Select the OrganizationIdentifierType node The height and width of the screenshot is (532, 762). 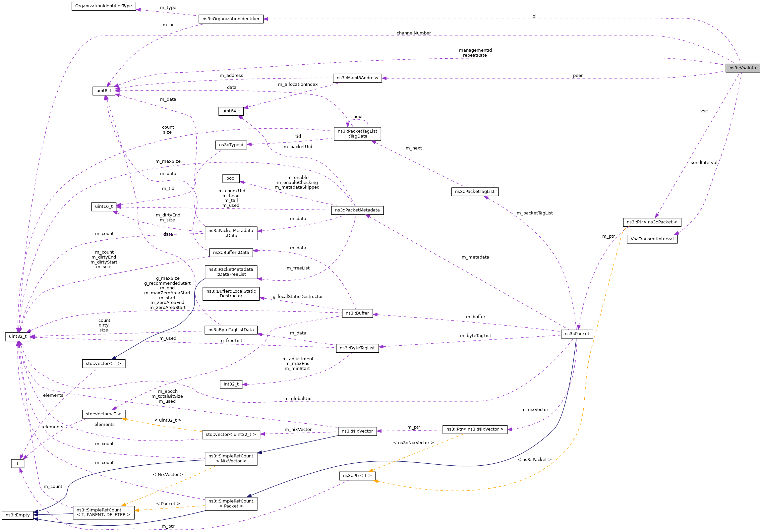[103, 6]
